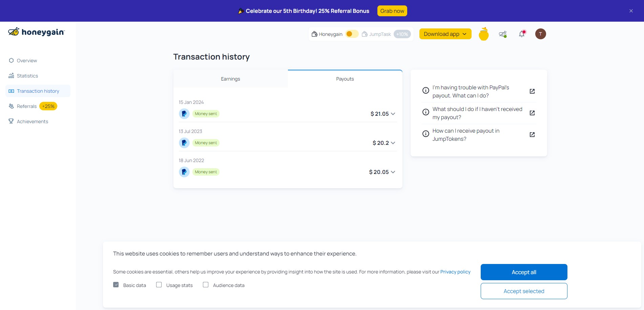Click the party popper icon in banner
644x310 pixels.
tap(241, 11)
